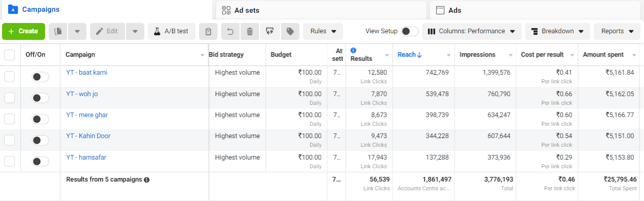Check the select-all campaigns checkbox in header
Screen dimensions: 644x201
click(9, 55)
